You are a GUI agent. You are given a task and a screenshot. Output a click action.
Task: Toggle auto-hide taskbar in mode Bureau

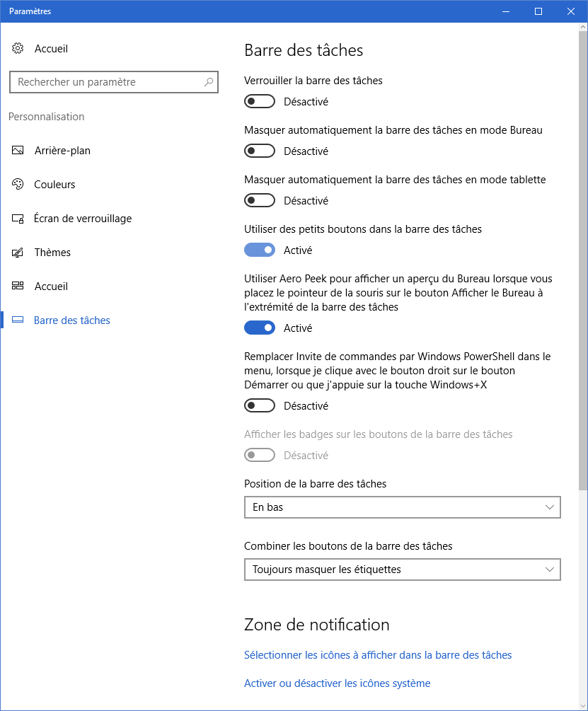coord(259,151)
